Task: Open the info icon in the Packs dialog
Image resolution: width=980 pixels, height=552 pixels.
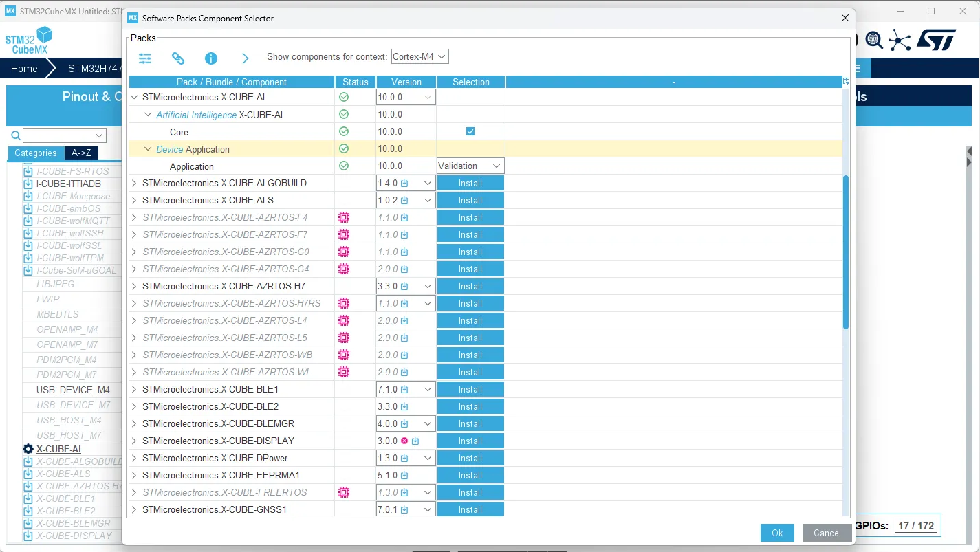Action: click(x=210, y=58)
